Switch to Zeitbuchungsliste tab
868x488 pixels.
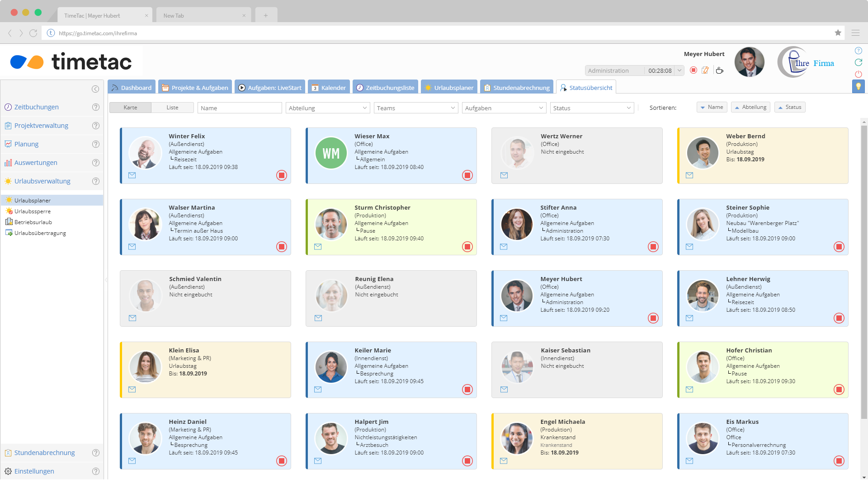(x=385, y=88)
